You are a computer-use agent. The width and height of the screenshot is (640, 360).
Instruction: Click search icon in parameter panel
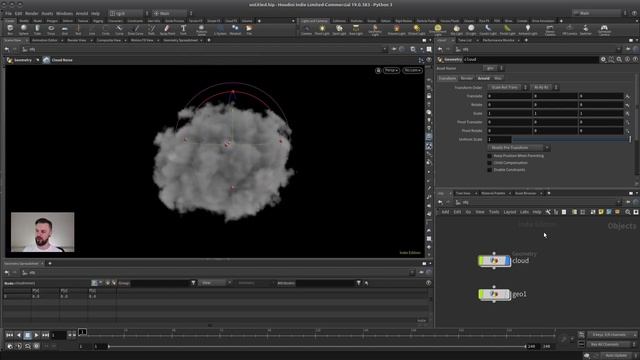(x=619, y=60)
